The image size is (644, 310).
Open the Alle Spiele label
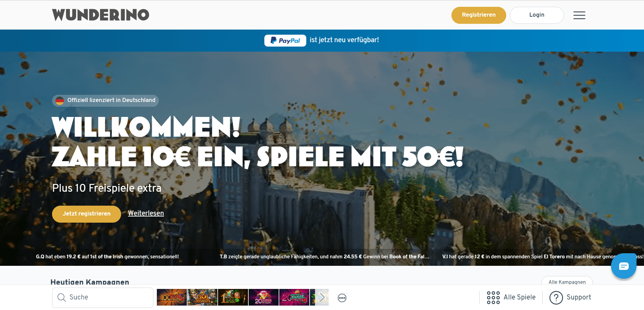click(x=519, y=297)
